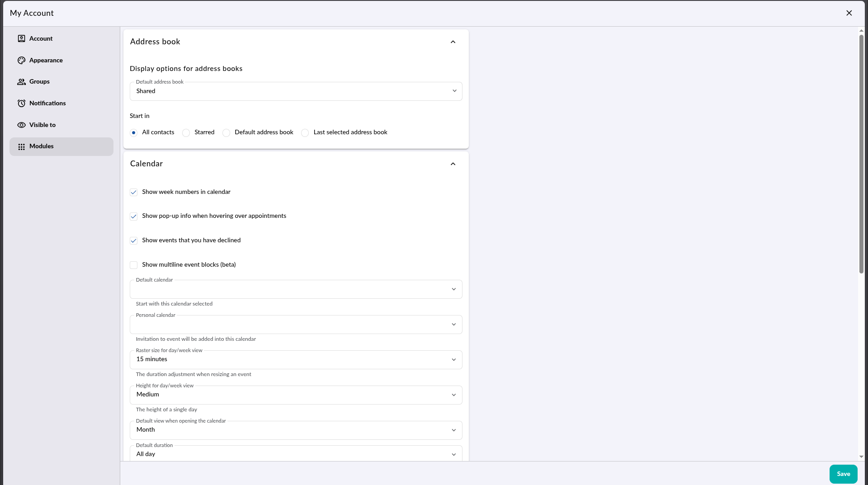Choose Last selected address book option
The height and width of the screenshot is (485, 868).
pyautogui.click(x=305, y=133)
